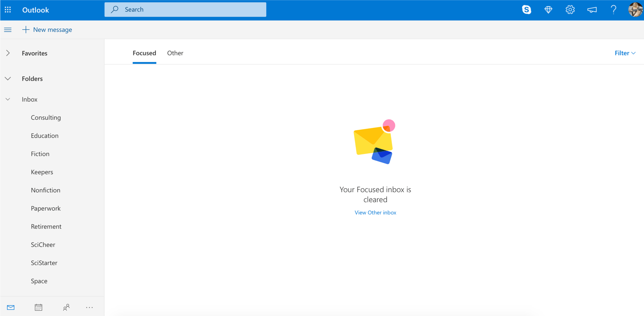Open Settings gear icon
Screen dimensions: 644x316
(x=570, y=10)
